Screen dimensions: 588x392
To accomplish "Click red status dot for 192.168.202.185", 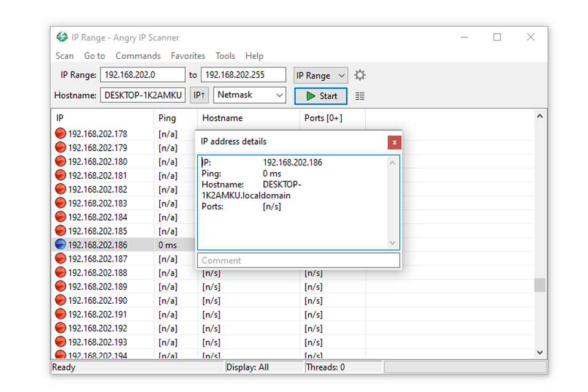I will 61,231.
